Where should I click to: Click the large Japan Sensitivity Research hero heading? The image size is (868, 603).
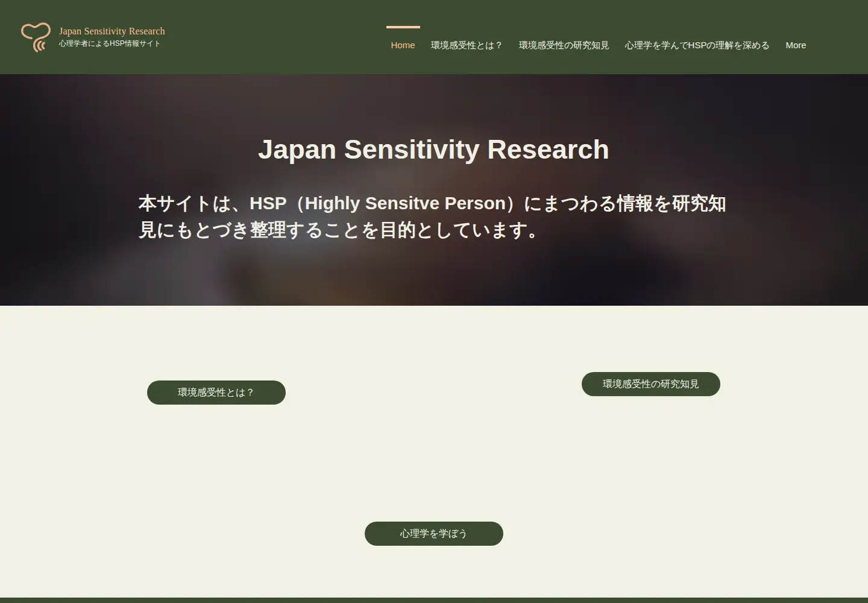[x=433, y=150]
